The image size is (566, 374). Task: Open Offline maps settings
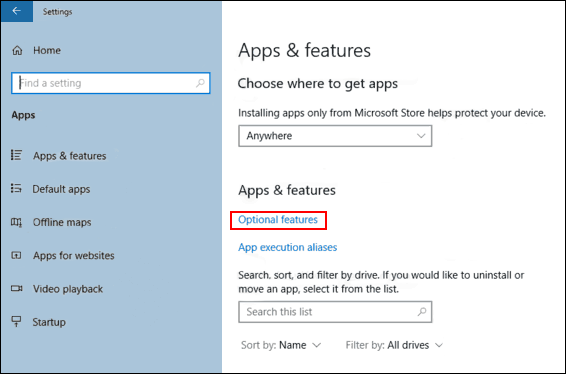pyautogui.click(x=62, y=222)
